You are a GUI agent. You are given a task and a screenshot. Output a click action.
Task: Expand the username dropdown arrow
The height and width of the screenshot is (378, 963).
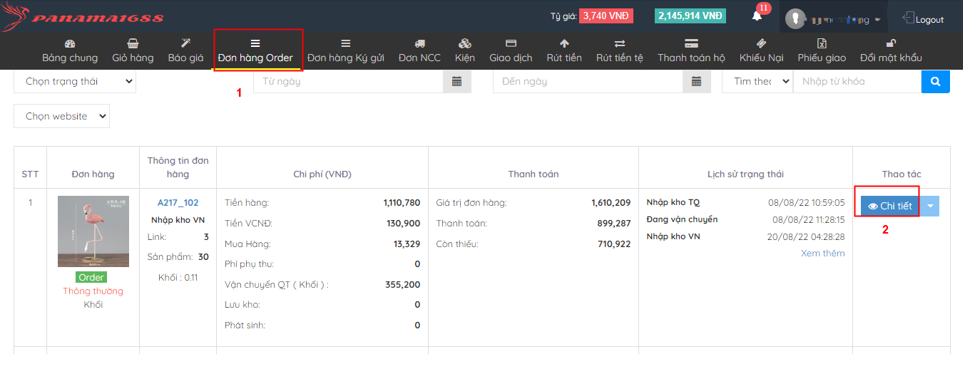tap(878, 20)
